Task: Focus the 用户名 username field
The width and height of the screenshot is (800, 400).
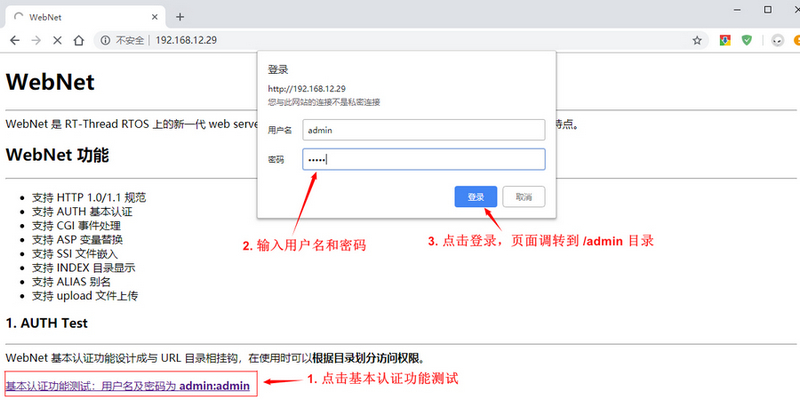Action: [x=424, y=130]
